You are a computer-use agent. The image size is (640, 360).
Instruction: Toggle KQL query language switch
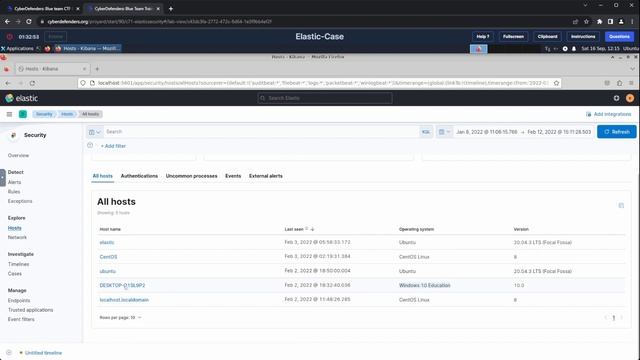pyautogui.click(x=426, y=132)
